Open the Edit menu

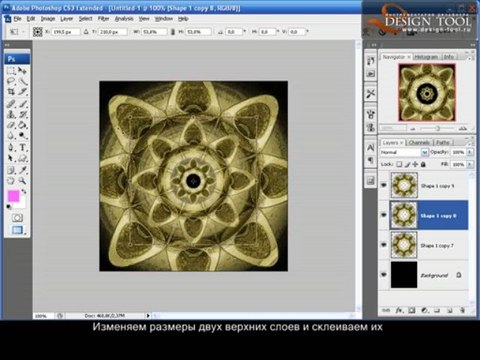[x=31, y=19]
